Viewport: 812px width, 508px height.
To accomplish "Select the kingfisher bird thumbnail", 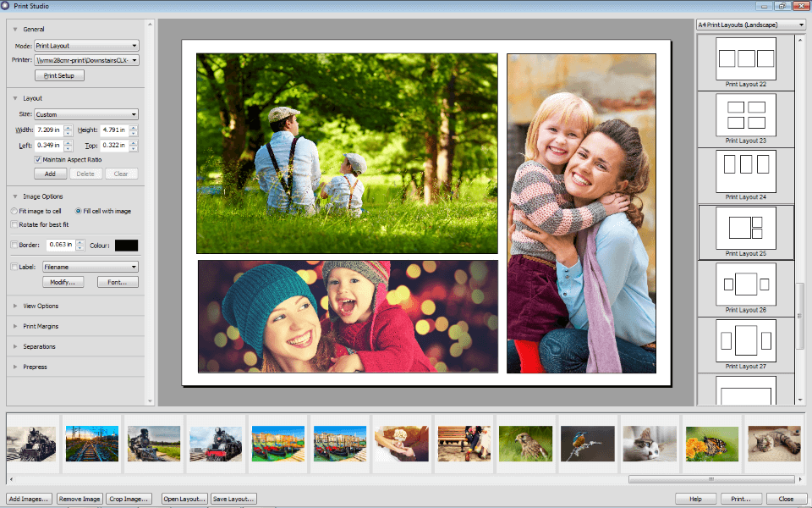I will [587, 444].
